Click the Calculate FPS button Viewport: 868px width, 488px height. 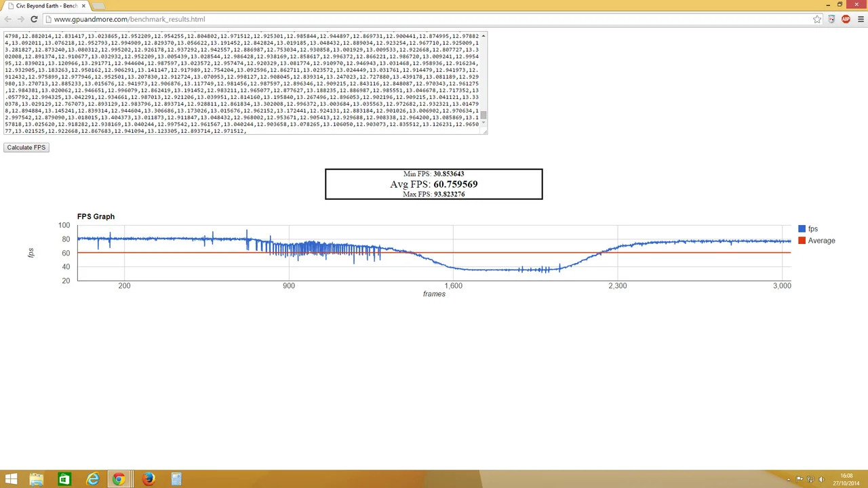pyautogui.click(x=26, y=147)
